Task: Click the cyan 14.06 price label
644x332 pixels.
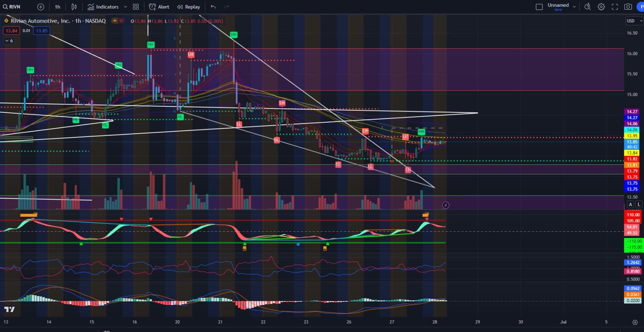Action: 632,130
